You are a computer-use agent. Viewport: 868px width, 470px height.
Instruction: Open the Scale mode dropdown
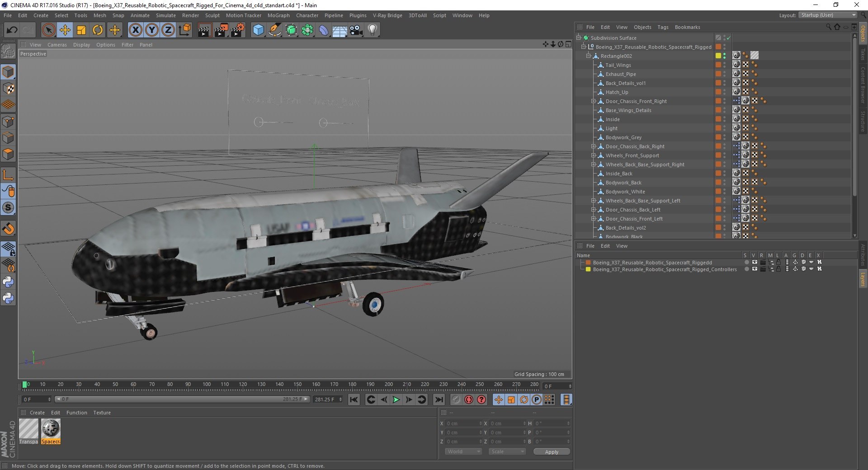click(x=507, y=451)
